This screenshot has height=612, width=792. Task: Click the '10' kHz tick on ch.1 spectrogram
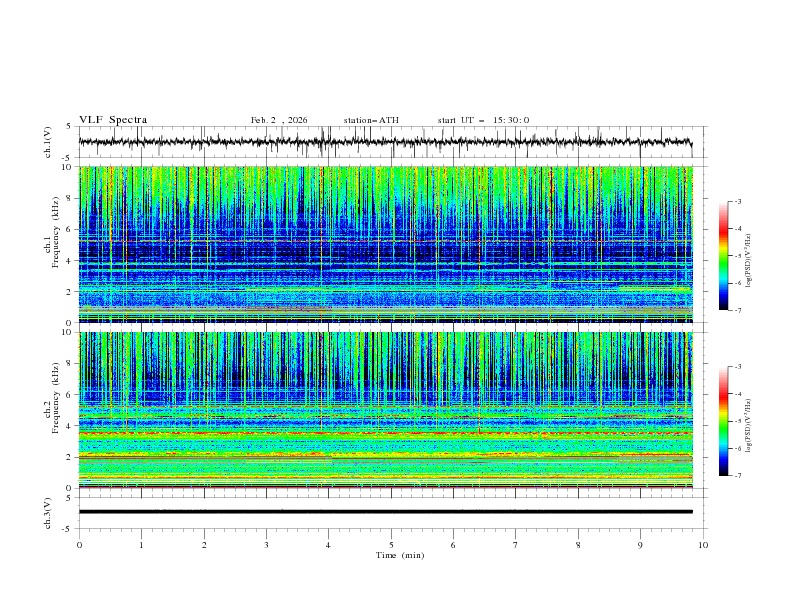68,167
